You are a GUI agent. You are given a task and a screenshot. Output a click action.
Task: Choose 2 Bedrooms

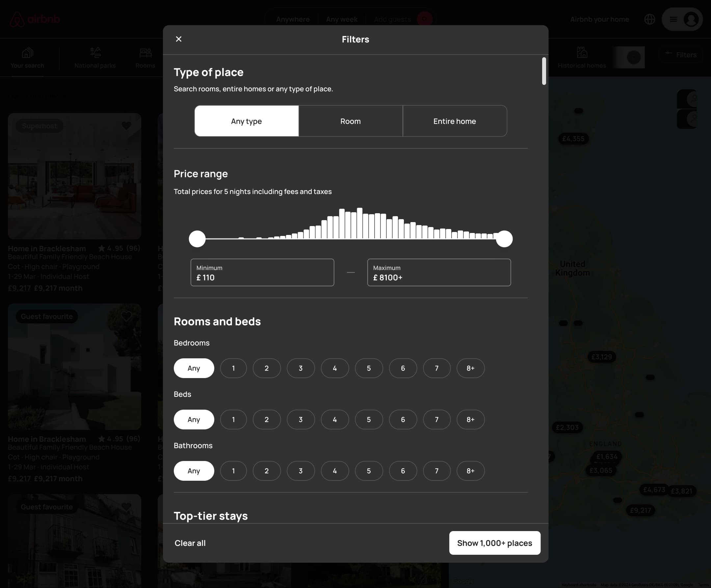click(267, 368)
